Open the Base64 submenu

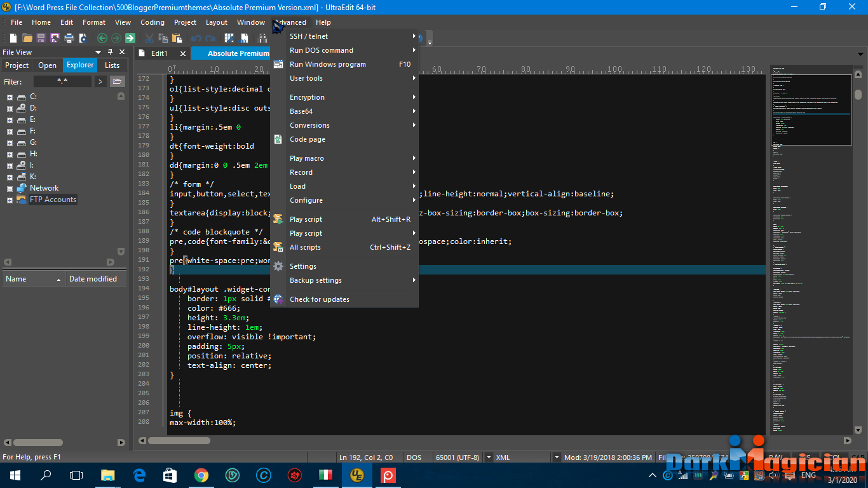344,111
